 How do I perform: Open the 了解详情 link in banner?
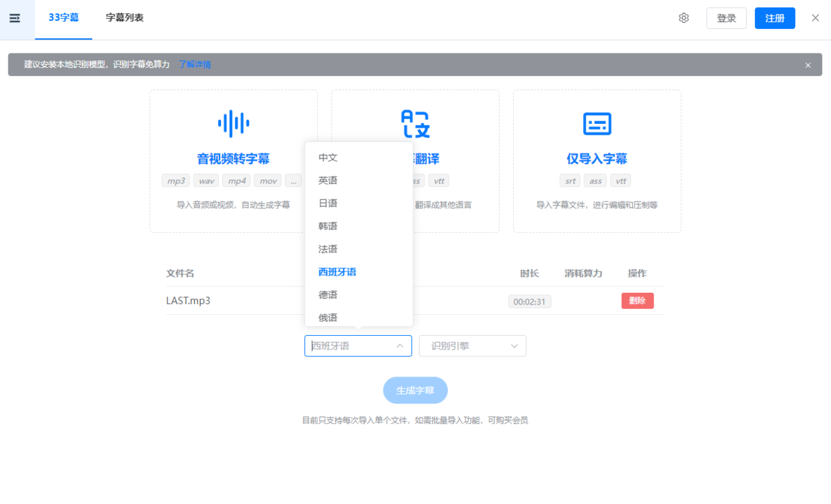click(195, 65)
